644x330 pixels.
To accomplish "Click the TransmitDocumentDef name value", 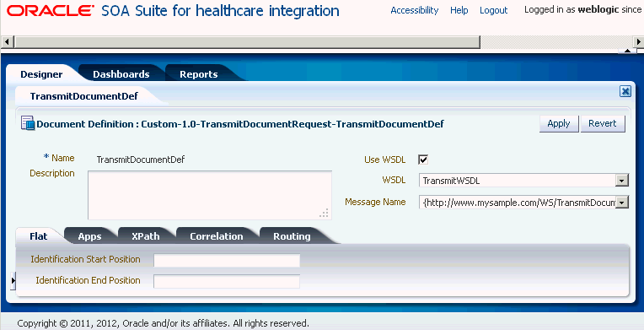I will [141, 160].
